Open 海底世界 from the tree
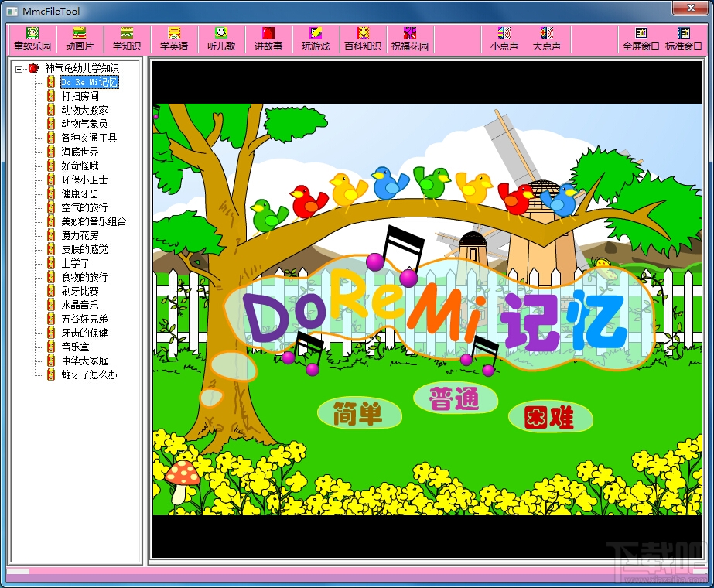This screenshot has height=588, width=714. point(80,152)
